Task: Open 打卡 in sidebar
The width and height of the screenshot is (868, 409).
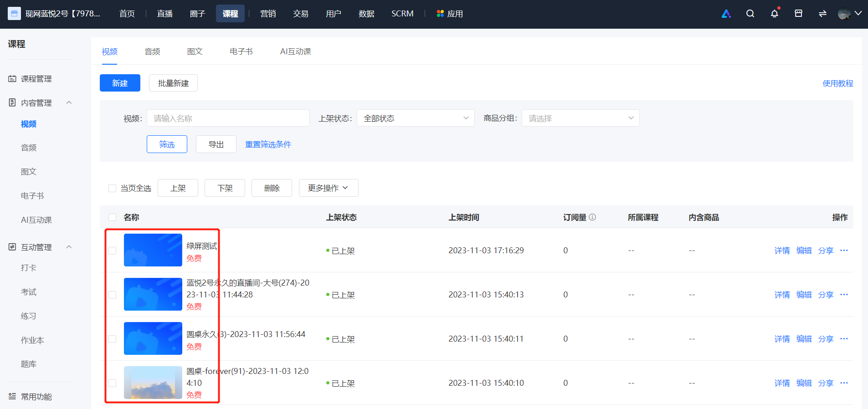Action: pyautogui.click(x=29, y=268)
